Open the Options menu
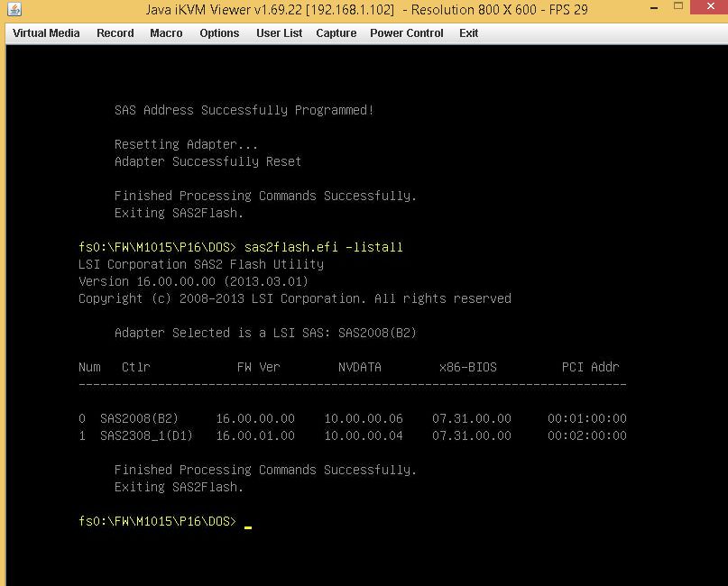Screen dimensions: 728x586 (x=219, y=33)
